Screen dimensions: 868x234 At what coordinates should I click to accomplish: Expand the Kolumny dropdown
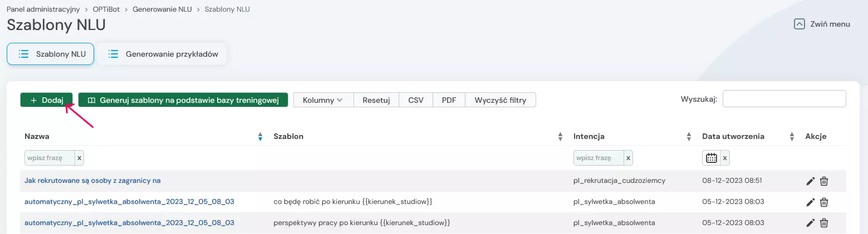[323, 100]
